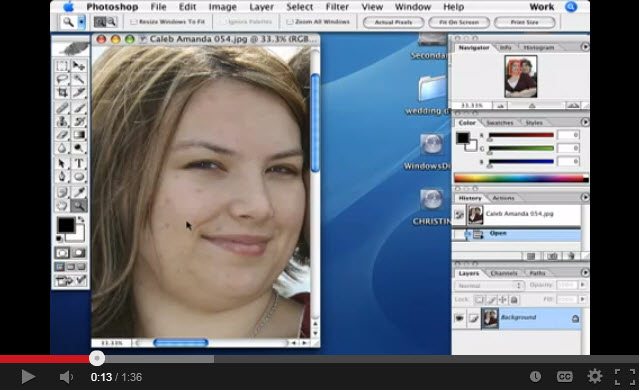Open the History palette flyout menu
This screenshot has width=639, height=390.
point(585,197)
